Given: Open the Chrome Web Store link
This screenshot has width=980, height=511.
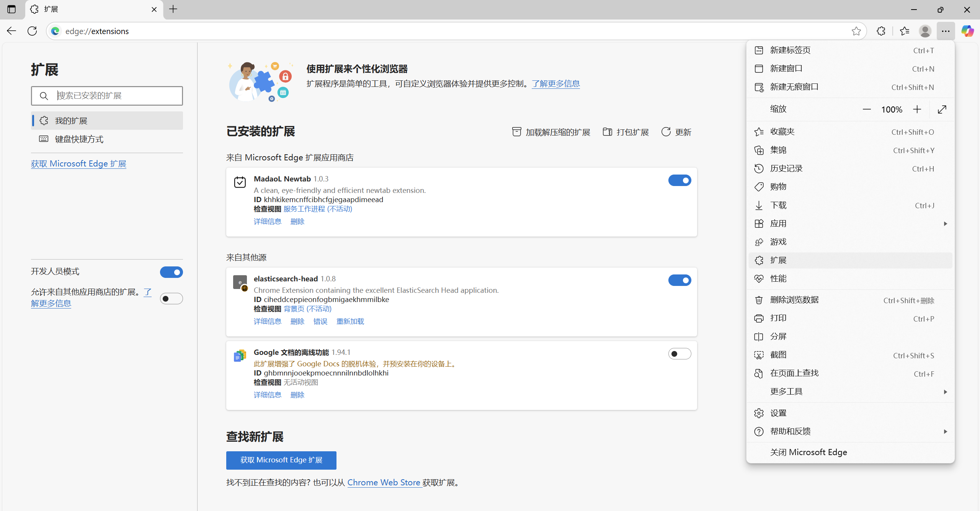Looking at the screenshot, I should coord(384,483).
